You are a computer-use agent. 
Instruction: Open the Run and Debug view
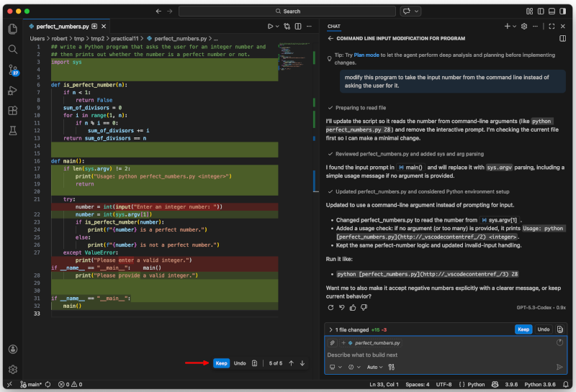[13, 90]
